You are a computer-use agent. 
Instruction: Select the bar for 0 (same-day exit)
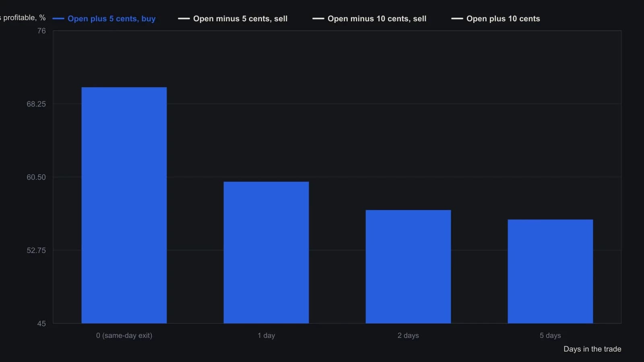[x=124, y=205]
